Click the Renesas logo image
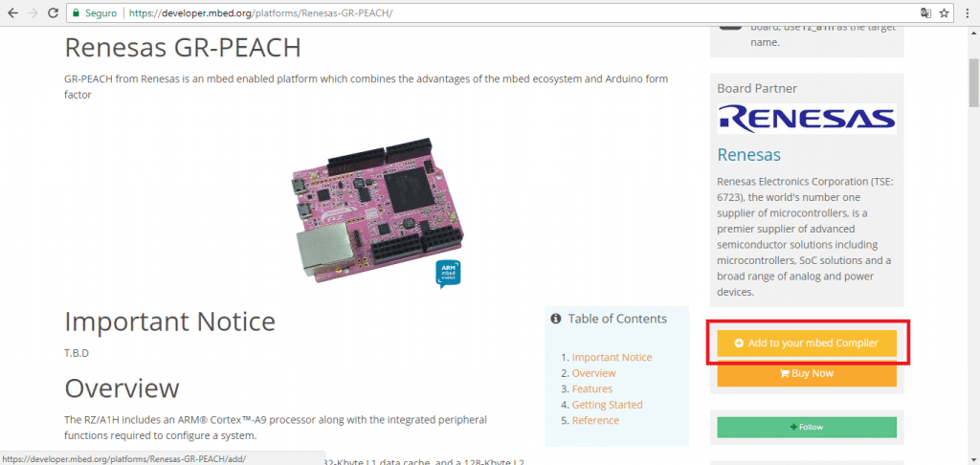Screen dimensions: 980x465 806,119
